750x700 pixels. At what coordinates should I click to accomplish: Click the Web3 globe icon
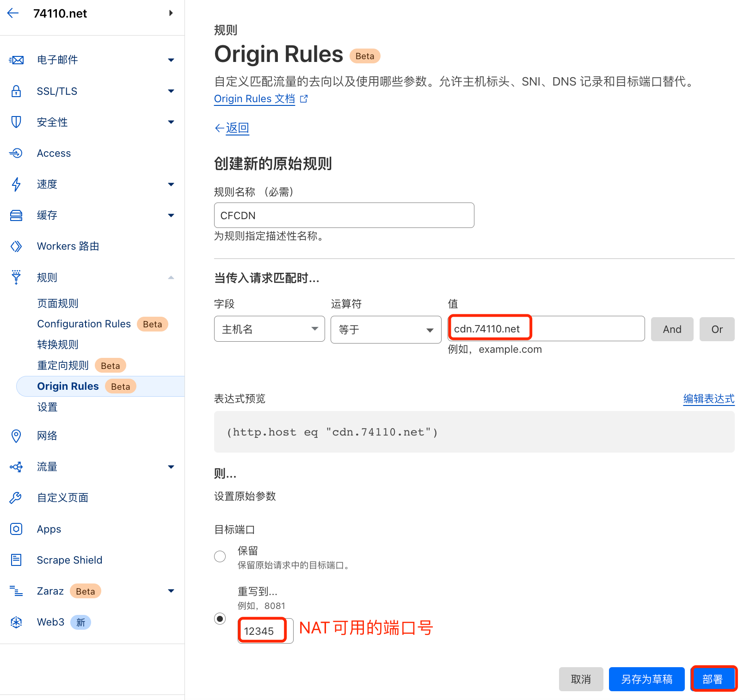(x=16, y=622)
